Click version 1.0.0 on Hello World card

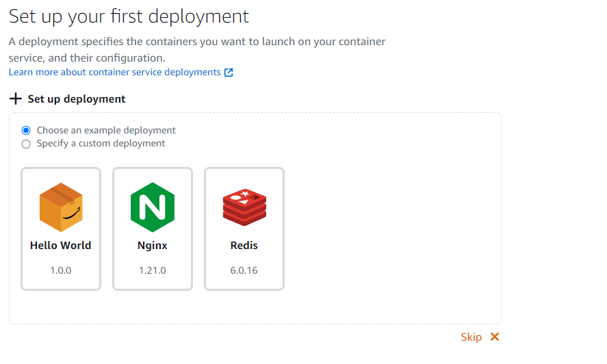(x=61, y=270)
